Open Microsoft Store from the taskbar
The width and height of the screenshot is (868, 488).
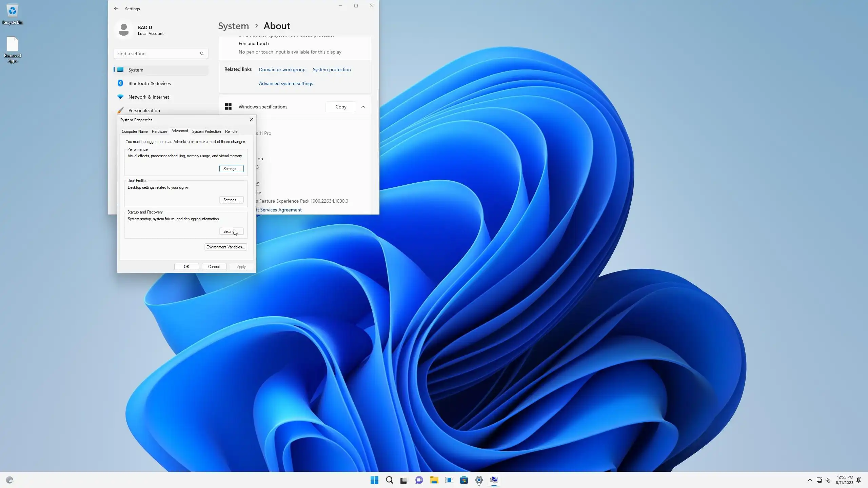tap(464, 480)
